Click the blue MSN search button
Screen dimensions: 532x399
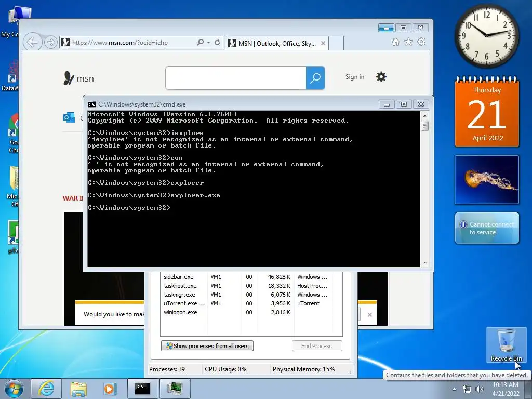point(315,78)
